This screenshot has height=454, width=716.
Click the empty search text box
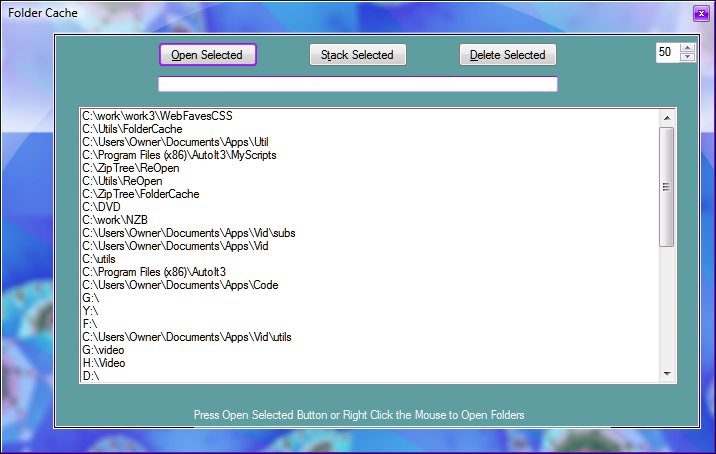pyautogui.click(x=357, y=84)
